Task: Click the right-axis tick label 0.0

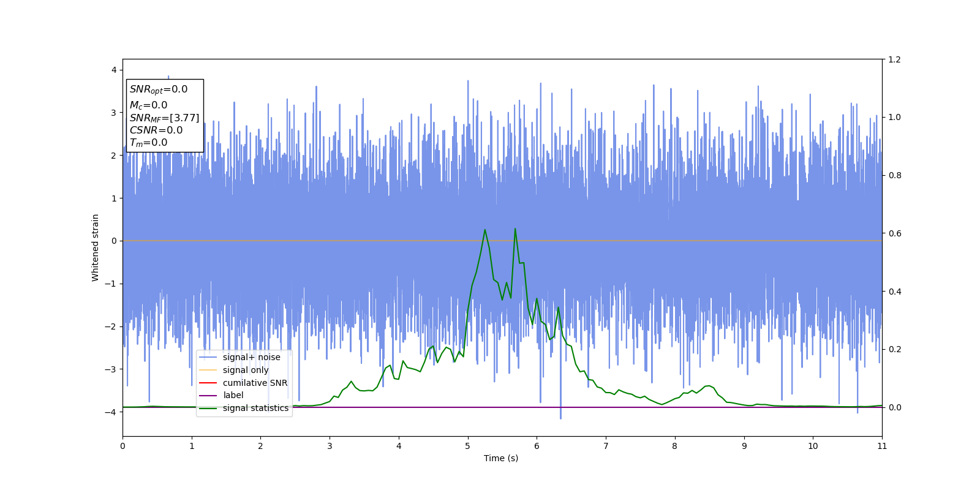Action: pyautogui.click(x=895, y=407)
